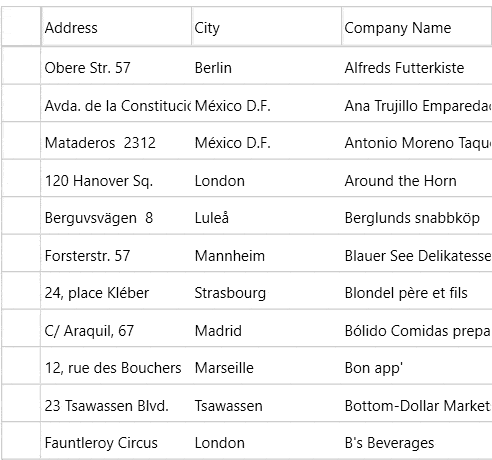Click the Bottom-Dollar Markets company cell
Image resolution: width=492 pixels, height=460 pixels.
click(417, 403)
